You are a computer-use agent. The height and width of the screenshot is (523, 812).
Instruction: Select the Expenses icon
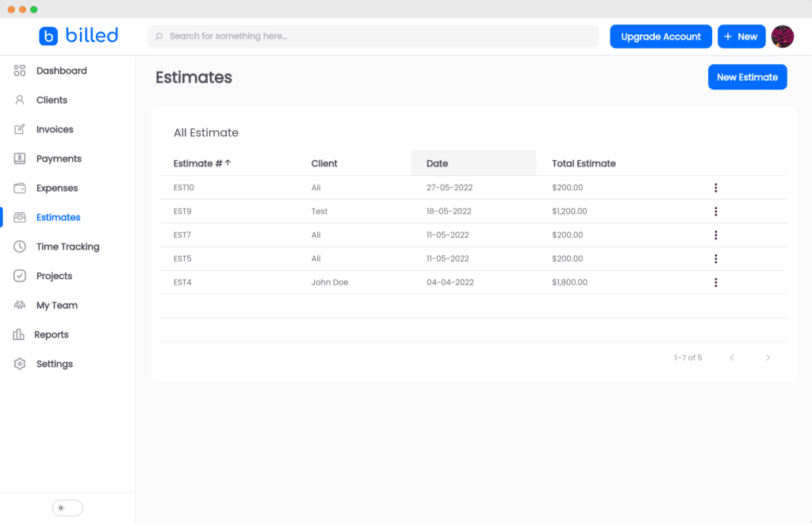pyautogui.click(x=19, y=188)
